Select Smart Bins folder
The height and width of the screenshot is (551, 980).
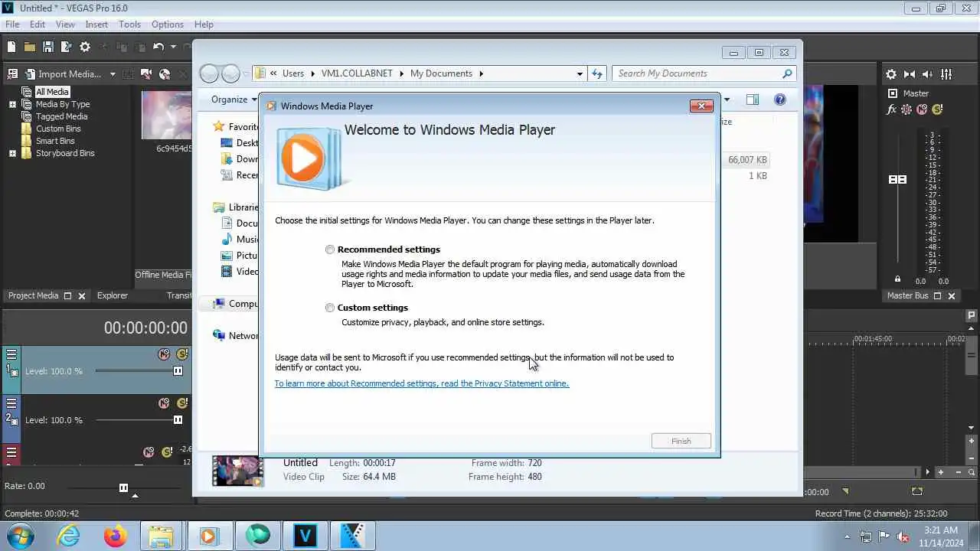(55, 141)
